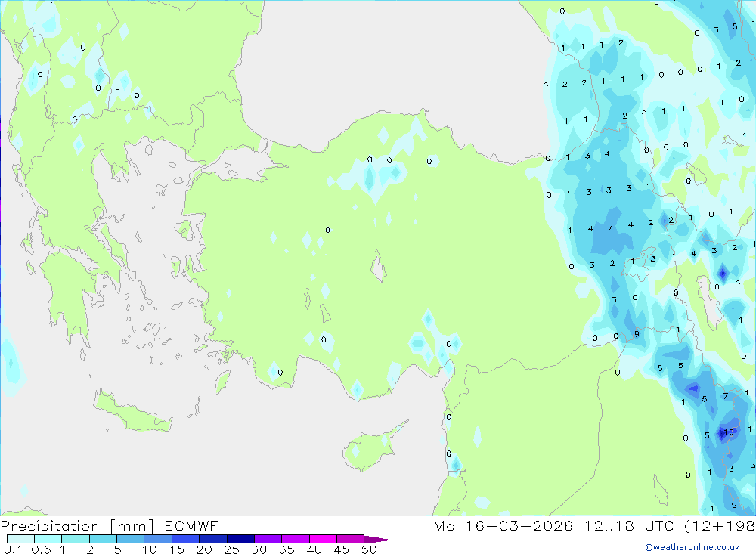Click the '30' legend scale label
This screenshot has width=756, height=554.
click(x=259, y=549)
